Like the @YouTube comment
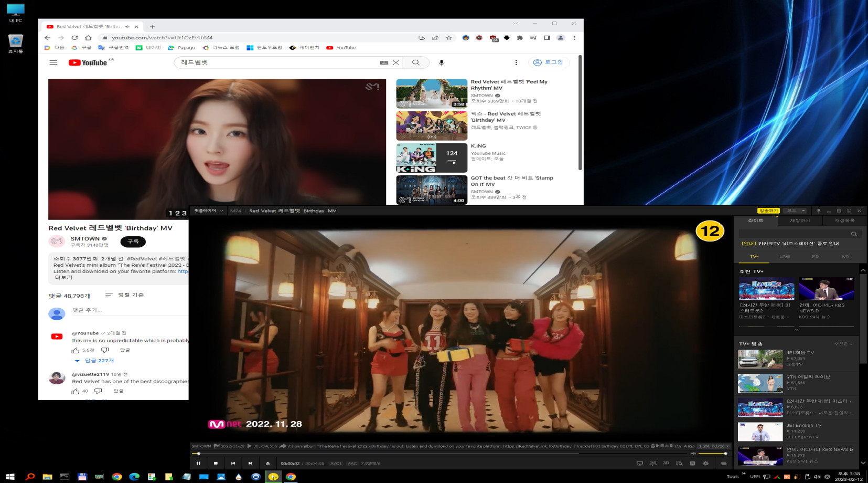 76,350
